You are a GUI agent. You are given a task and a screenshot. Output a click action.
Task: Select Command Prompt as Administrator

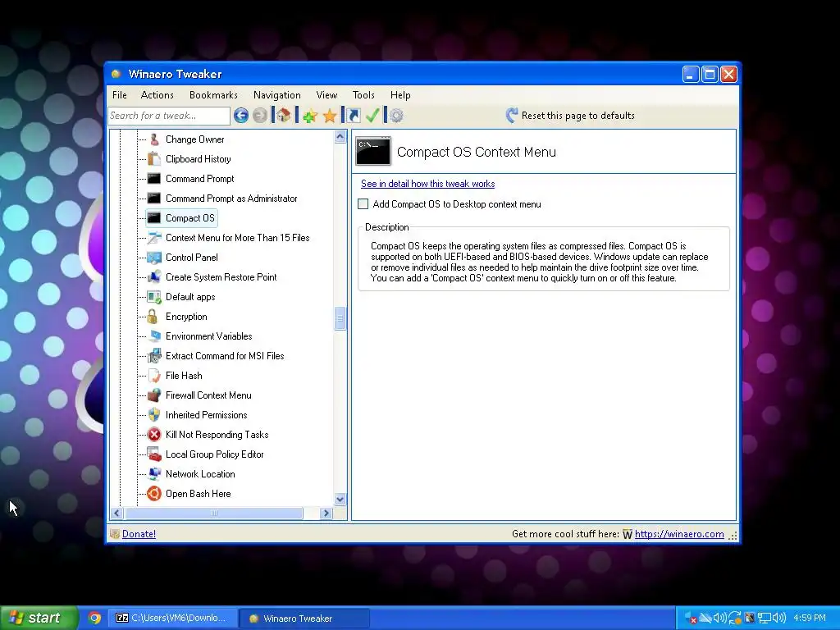tap(231, 199)
